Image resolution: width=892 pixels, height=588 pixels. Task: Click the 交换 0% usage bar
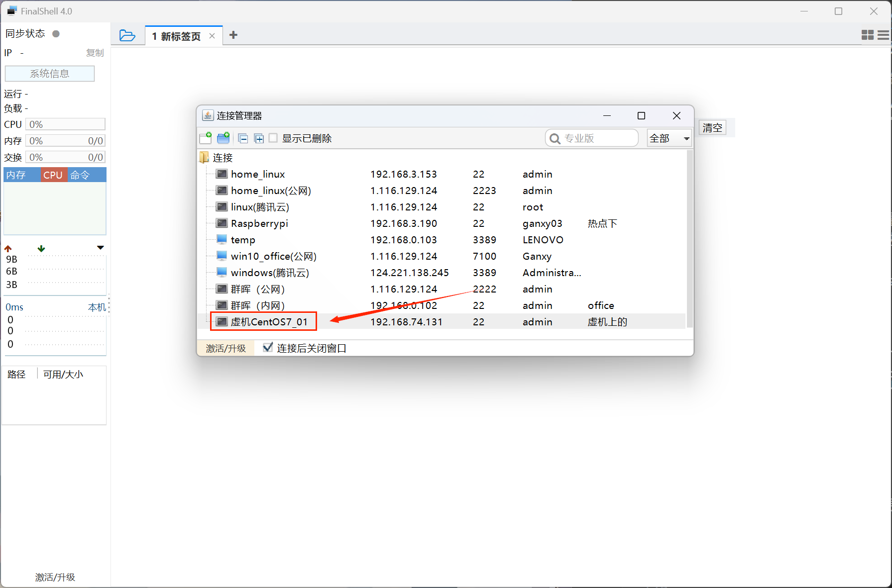point(65,157)
